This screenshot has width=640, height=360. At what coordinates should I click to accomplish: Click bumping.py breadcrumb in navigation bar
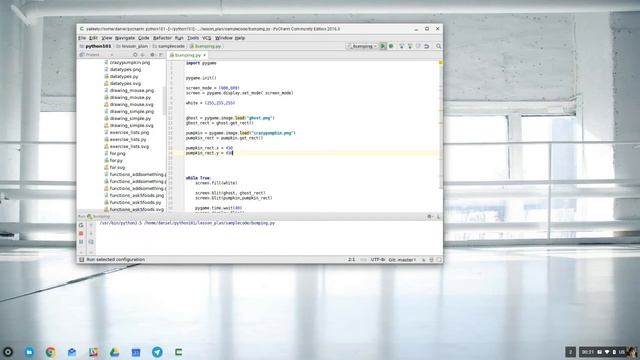(x=205, y=46)
